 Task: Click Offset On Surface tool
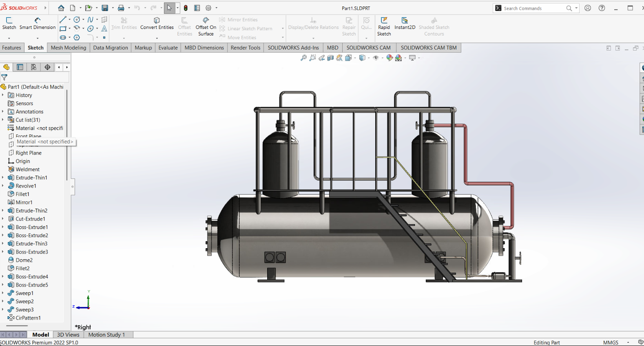pyautogui.click(x=206, y=26)
